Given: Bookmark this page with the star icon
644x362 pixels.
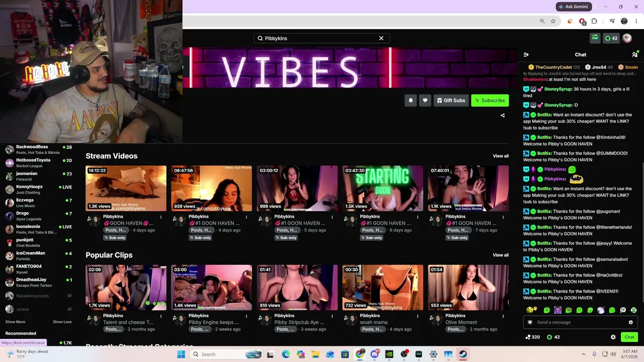Looking at the screenshot, I should click(x=553, y=21).
